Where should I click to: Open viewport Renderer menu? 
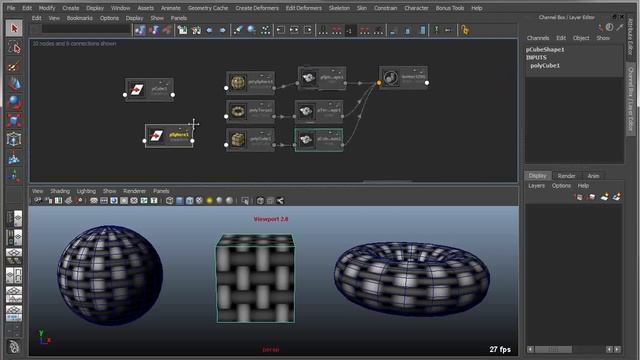[x=134, y=191]
